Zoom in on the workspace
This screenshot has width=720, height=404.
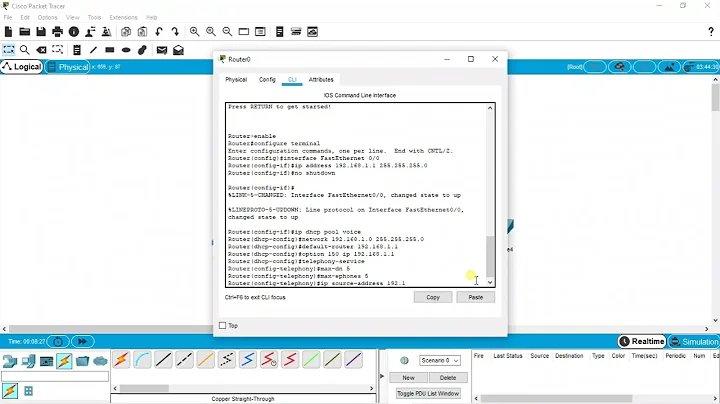pos(195,32)
